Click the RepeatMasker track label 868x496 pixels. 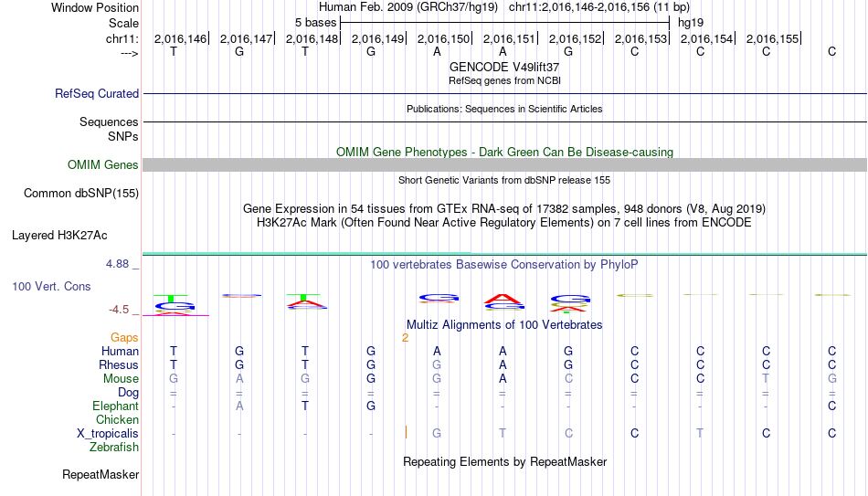pos(101,474)
